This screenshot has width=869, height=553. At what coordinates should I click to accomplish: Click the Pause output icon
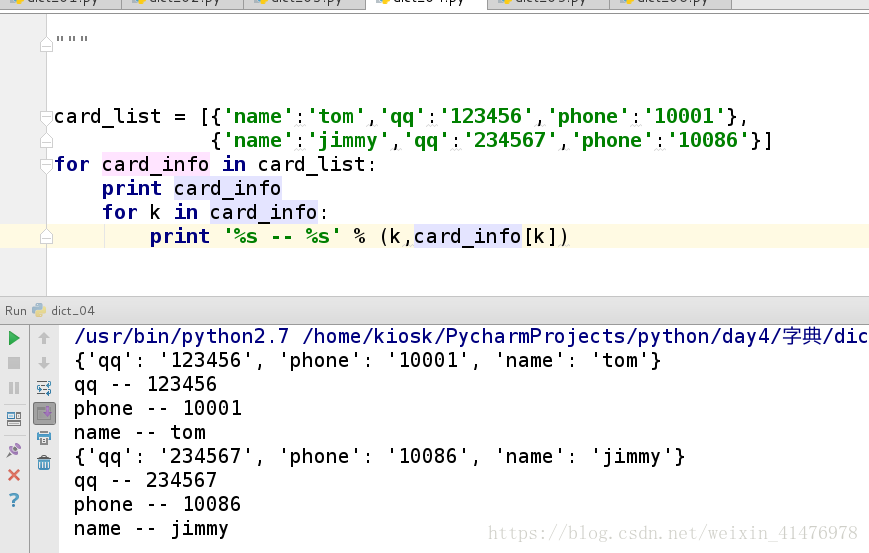pyautogui.click(x=14, y=388)
